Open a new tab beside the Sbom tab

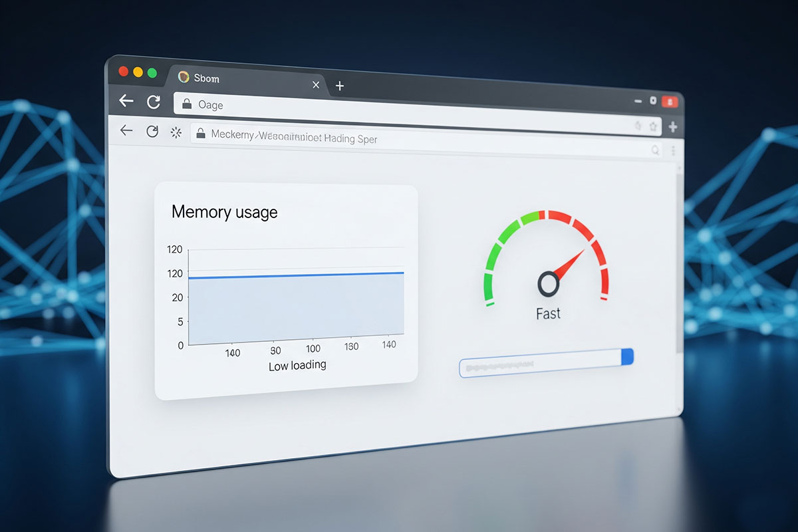[x=340, y=86]
